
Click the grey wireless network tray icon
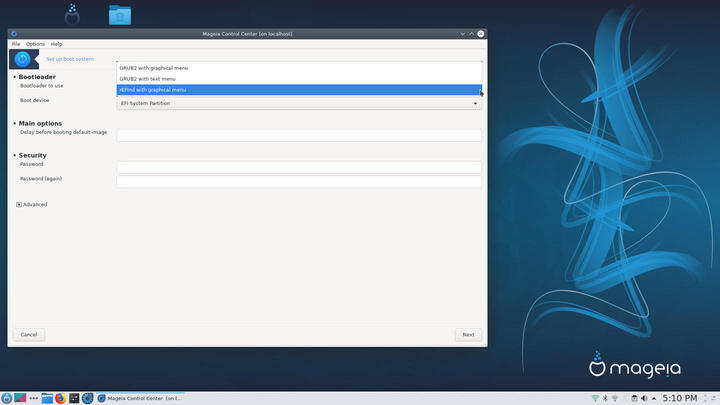tap(615, 398)
